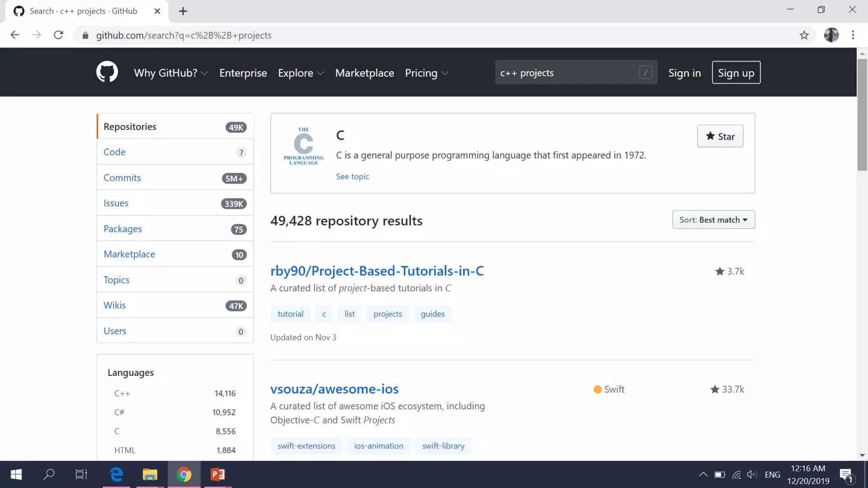This screenshot has width=868, height=488.
Task: Expand the Explore dropdown menu
Action: pos(300,73)
